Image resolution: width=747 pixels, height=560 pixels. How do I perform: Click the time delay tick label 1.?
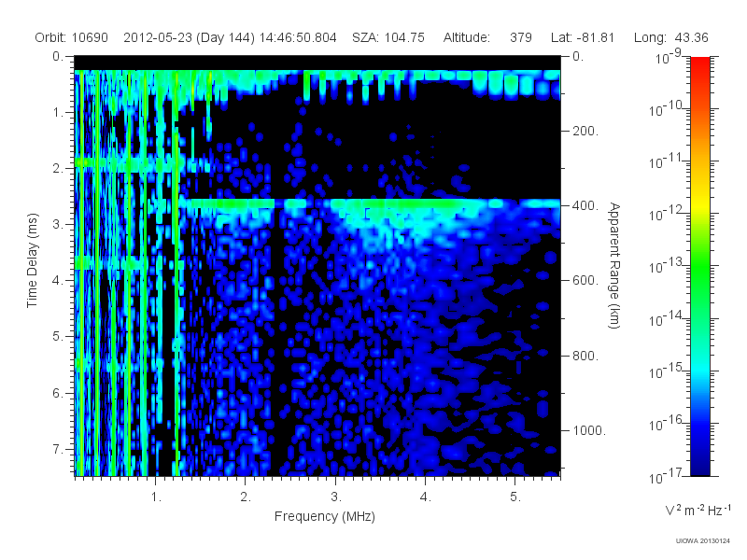[58, 113]
